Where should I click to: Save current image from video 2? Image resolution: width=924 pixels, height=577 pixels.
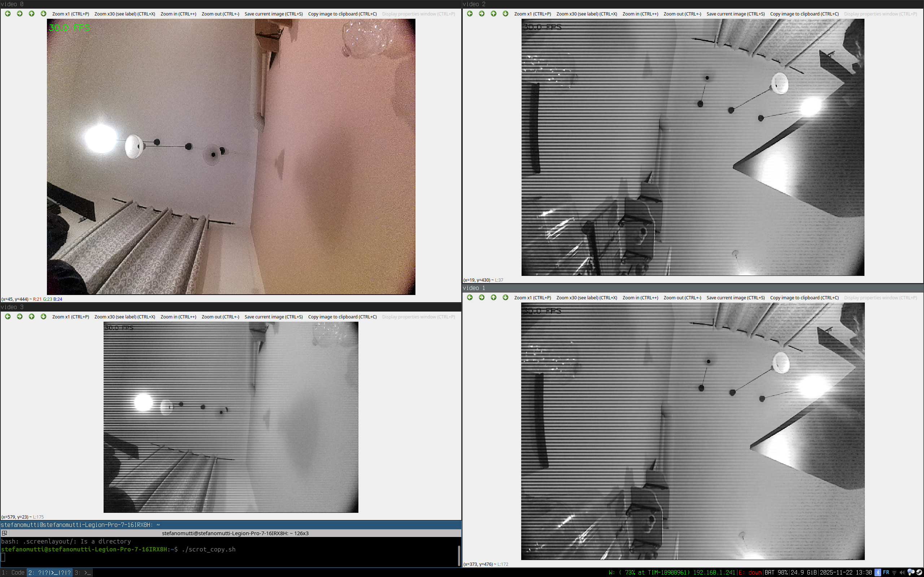(x=735, y=14)
